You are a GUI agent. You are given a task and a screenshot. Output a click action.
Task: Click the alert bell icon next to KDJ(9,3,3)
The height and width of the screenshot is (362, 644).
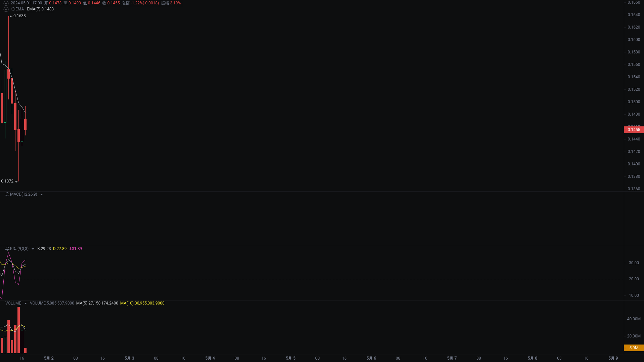pyautogui.click(x=7, y=249)
